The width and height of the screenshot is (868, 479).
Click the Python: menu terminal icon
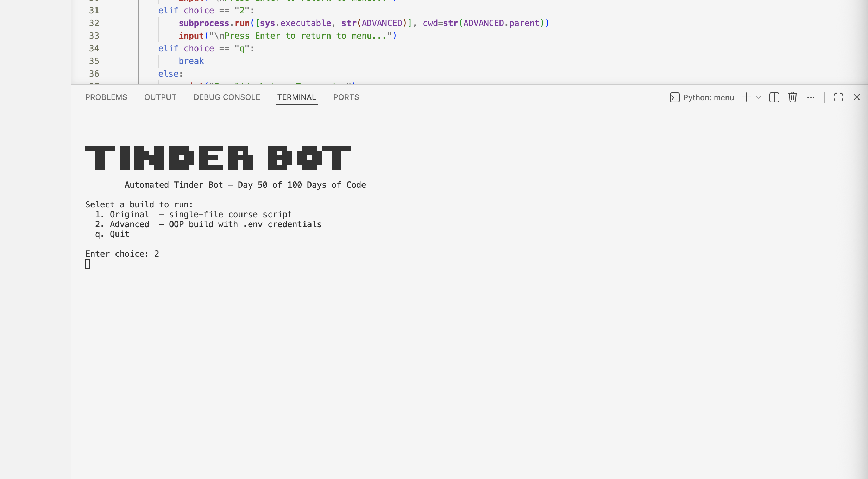[674, 97]
